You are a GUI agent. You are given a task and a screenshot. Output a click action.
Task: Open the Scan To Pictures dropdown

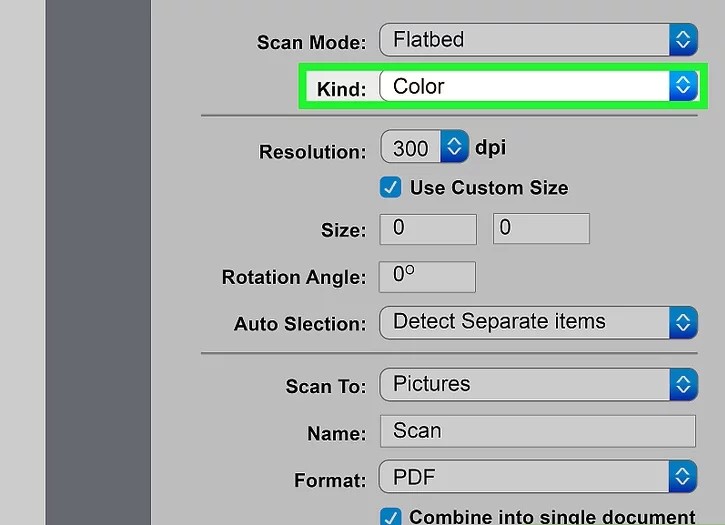tap(525, 384)
